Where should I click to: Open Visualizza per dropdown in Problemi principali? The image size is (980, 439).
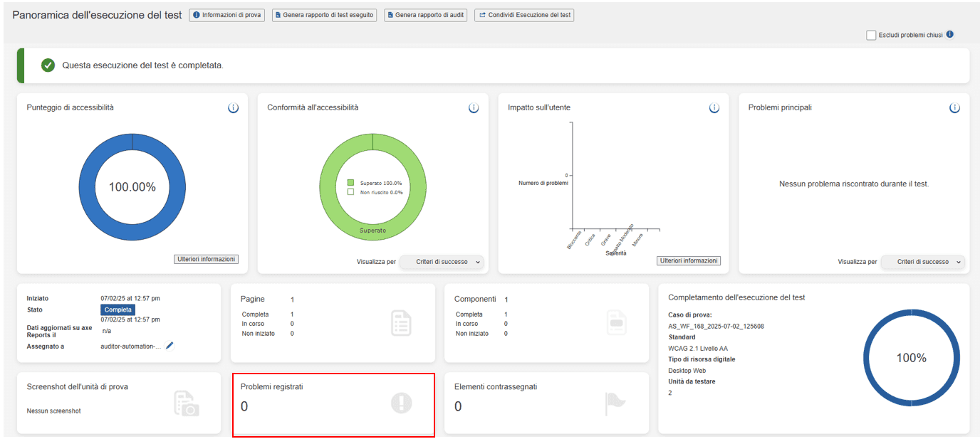click(922, 262)
